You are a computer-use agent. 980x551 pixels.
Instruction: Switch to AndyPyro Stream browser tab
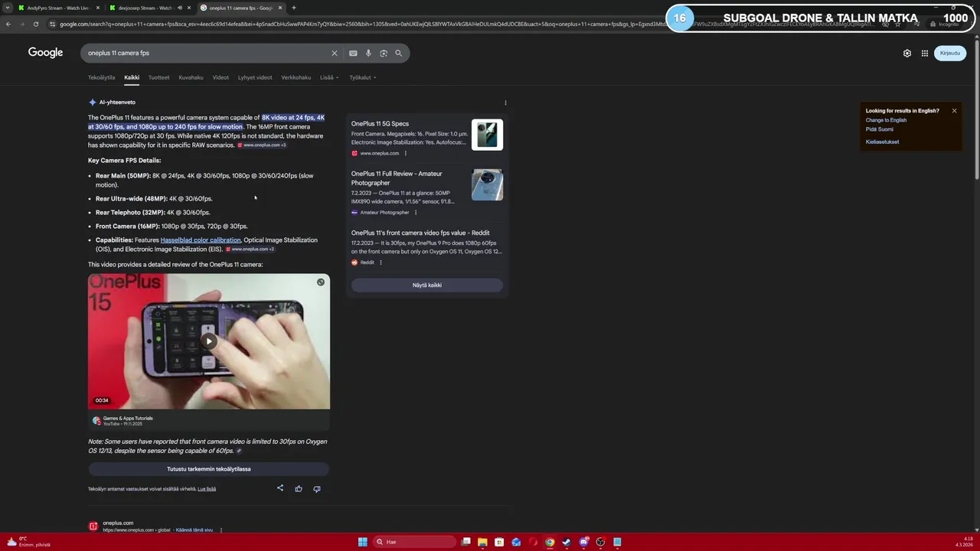(x=57, y=8)
